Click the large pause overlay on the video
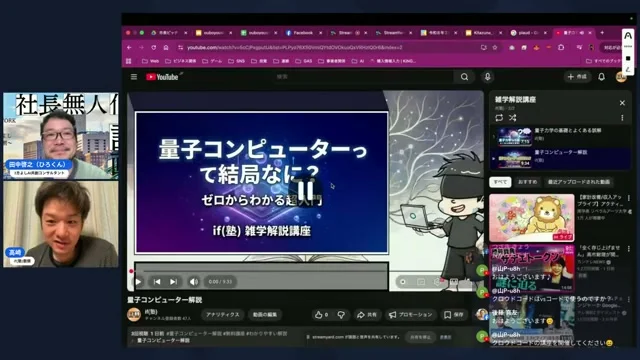This screenshot has width=640, height=360. [x=305, y=190]
